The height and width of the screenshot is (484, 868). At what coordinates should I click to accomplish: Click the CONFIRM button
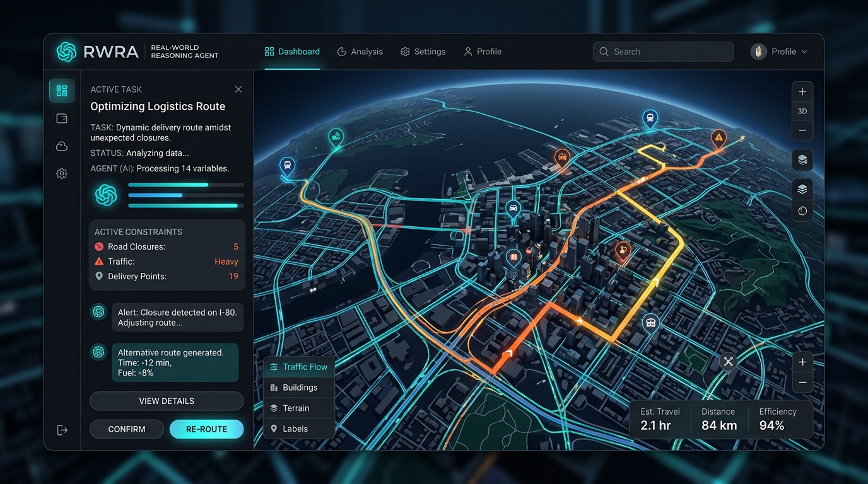click(x=127, y=429)
